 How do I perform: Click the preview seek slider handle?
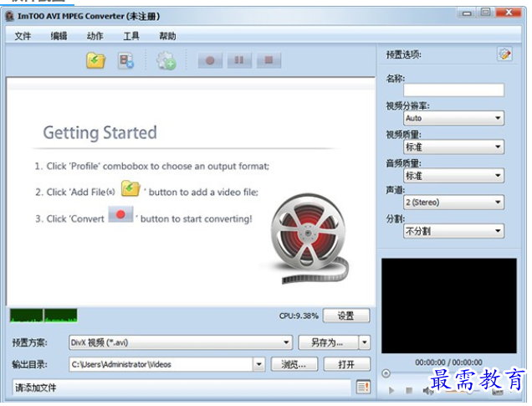[x=386, y=373]
